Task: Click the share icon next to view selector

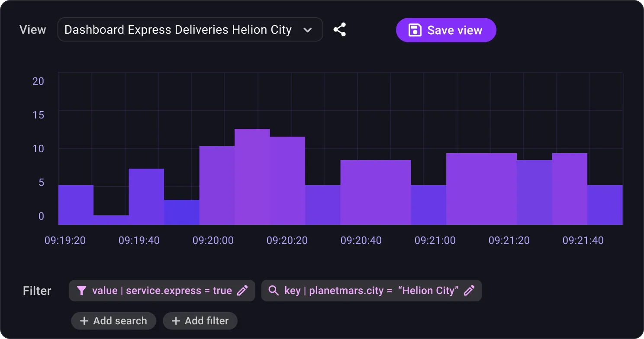Action: coord(340,30)
